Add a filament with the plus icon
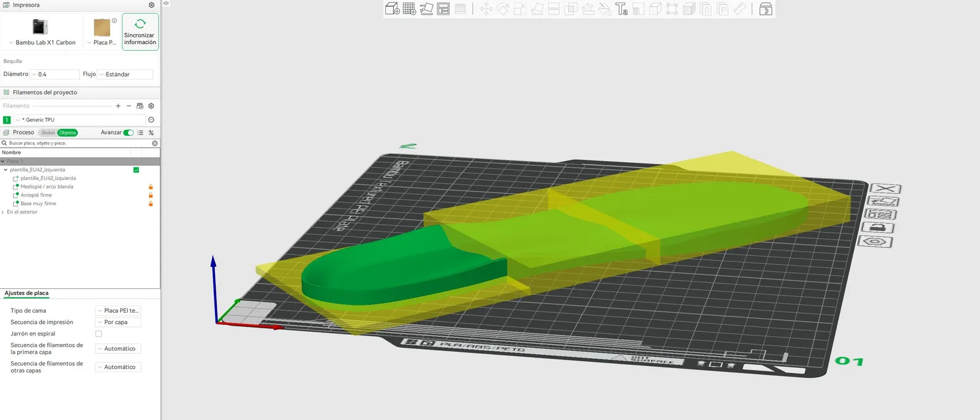 118,106
